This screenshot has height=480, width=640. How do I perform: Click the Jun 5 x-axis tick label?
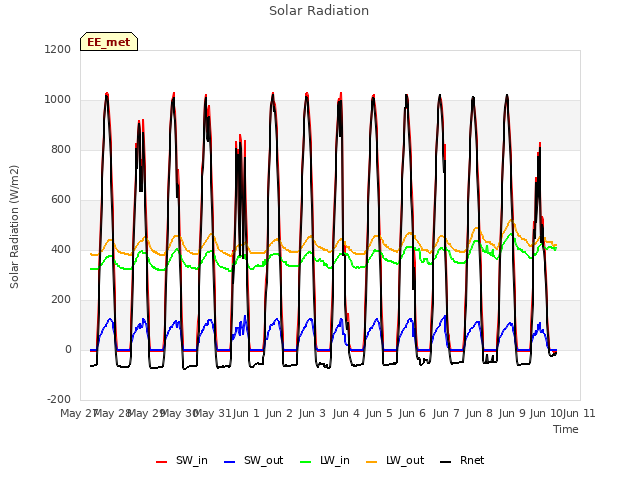coord(379,413)
